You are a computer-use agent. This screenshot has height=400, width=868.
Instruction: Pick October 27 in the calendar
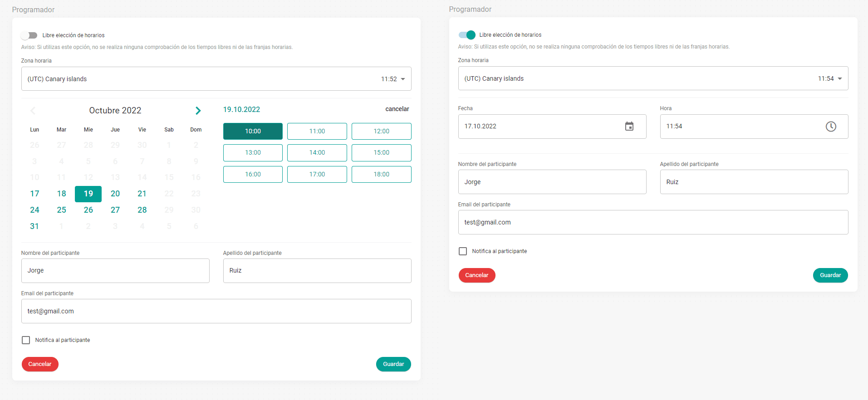tap(115, 210)
